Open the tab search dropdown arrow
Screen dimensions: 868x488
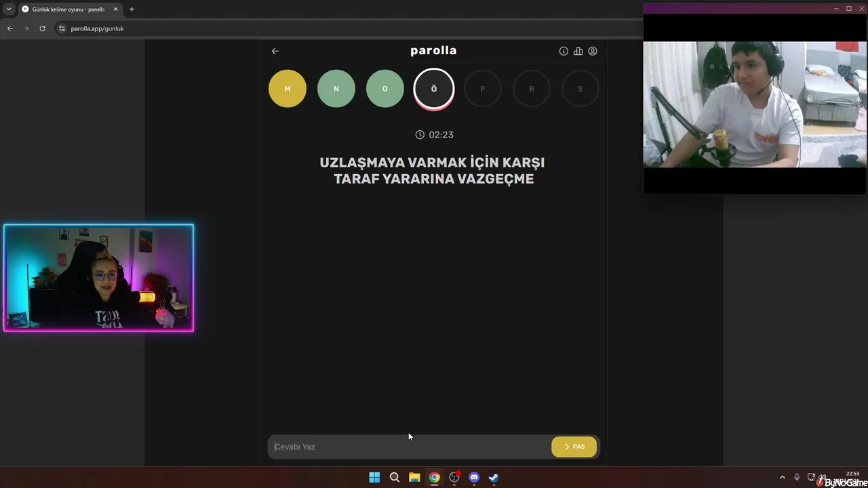tap(9, 9)
